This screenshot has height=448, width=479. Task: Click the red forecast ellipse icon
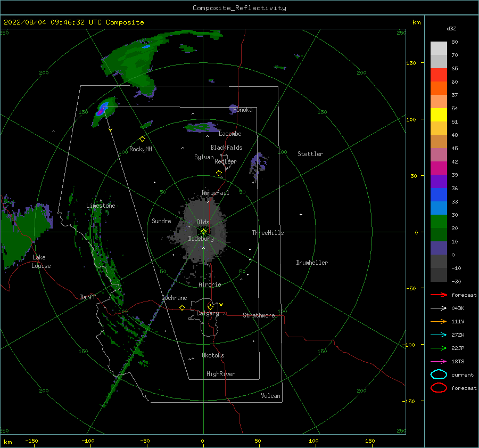[x=439, y=388]
